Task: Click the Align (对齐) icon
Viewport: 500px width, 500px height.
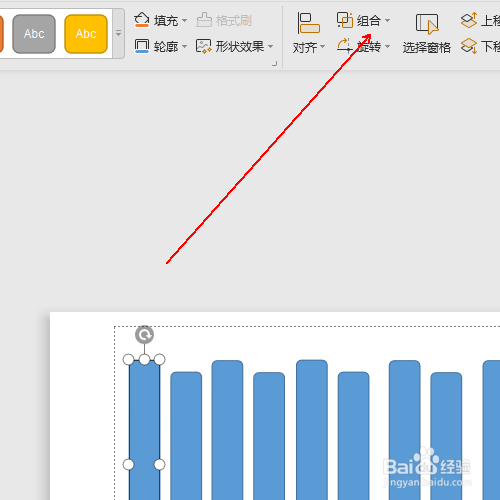Action: tap(308, 23)
